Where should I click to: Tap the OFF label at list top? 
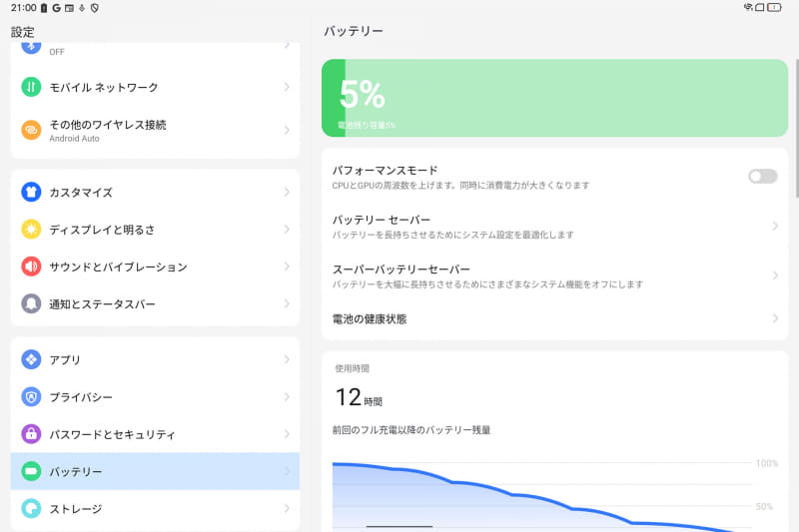click(57, 52)
